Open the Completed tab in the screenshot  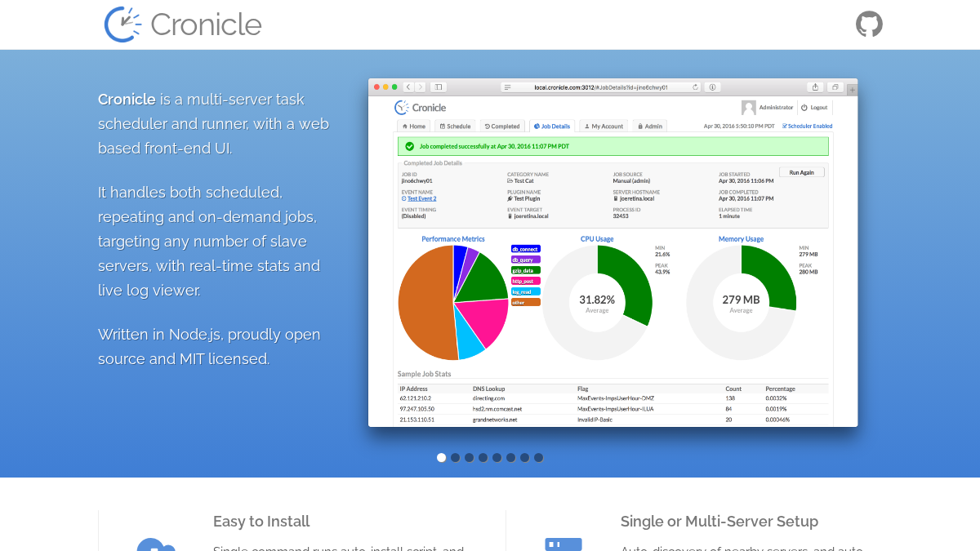click(502, 127)
